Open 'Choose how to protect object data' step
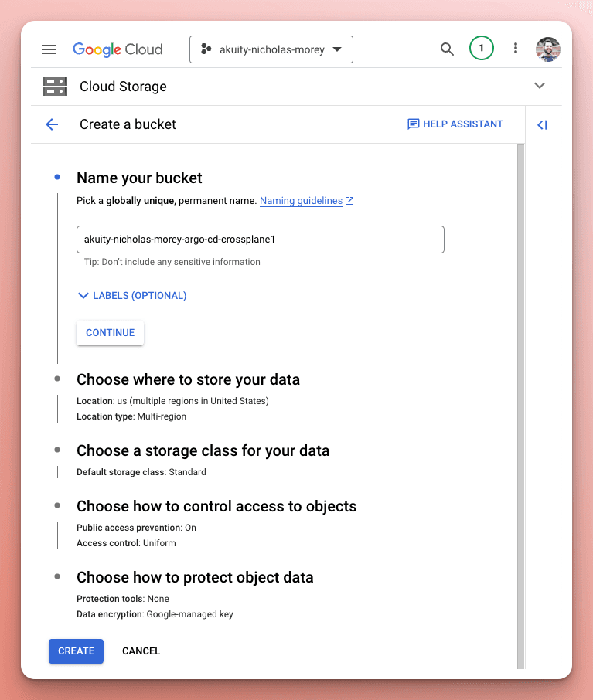The height and width of the screenshot is (700, 593). coord(195,577)
